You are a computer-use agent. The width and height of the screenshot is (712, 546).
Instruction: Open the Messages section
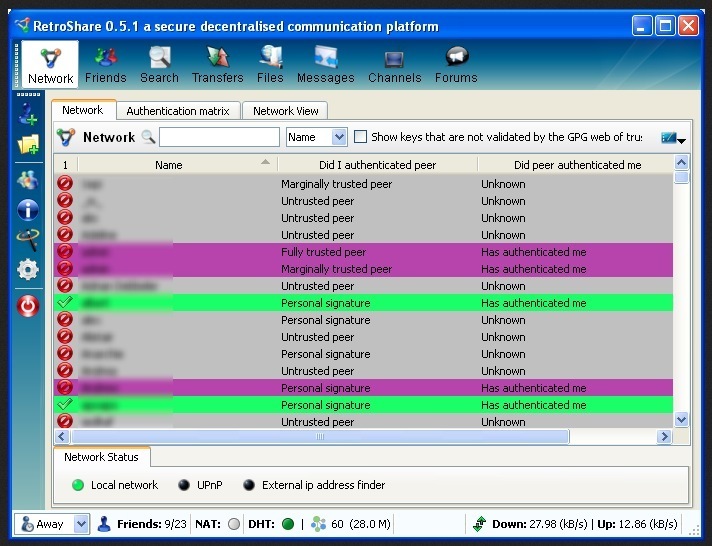(326, 65)
